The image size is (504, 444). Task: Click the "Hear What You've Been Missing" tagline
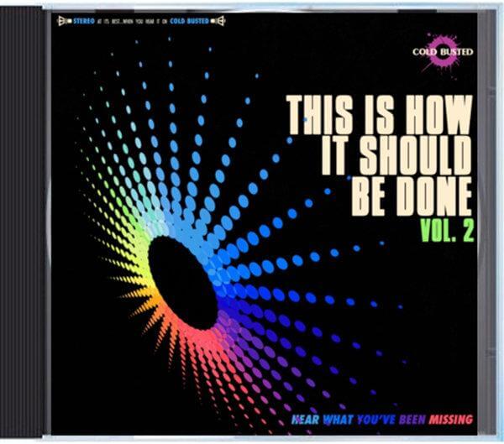point(382,420)
